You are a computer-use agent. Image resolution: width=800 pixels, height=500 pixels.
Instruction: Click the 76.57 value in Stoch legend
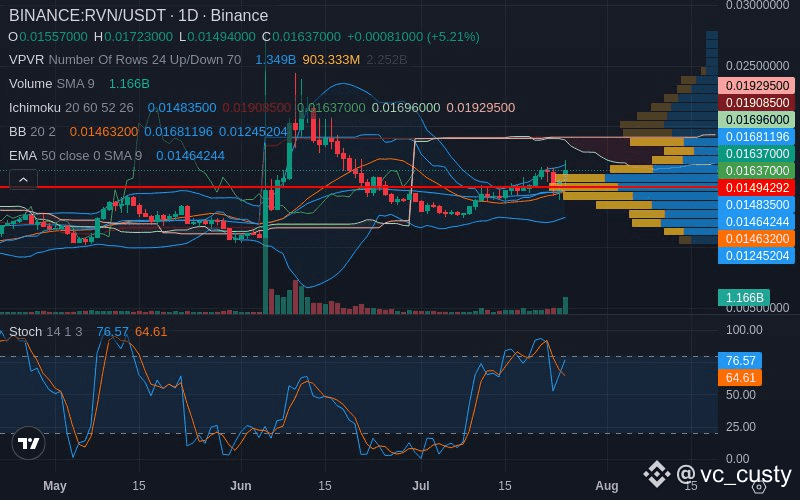113,332
